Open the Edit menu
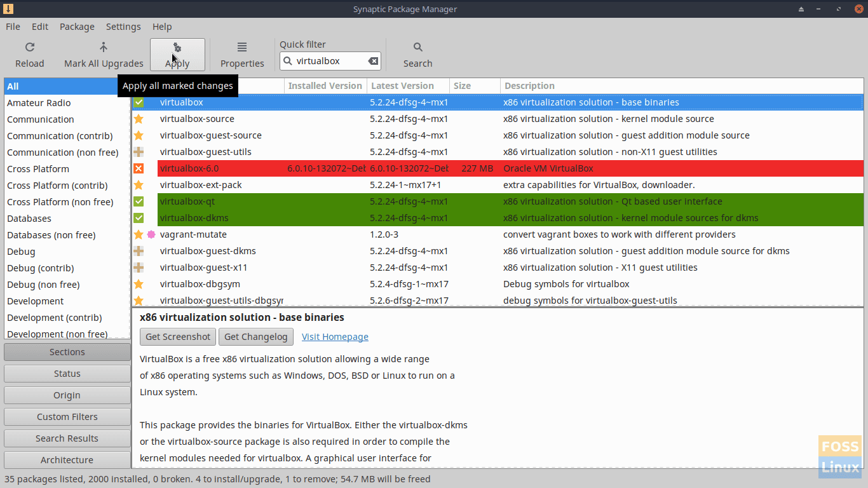Image resolution: width=868 pixels, height=488 pixels. click(40, 27)
